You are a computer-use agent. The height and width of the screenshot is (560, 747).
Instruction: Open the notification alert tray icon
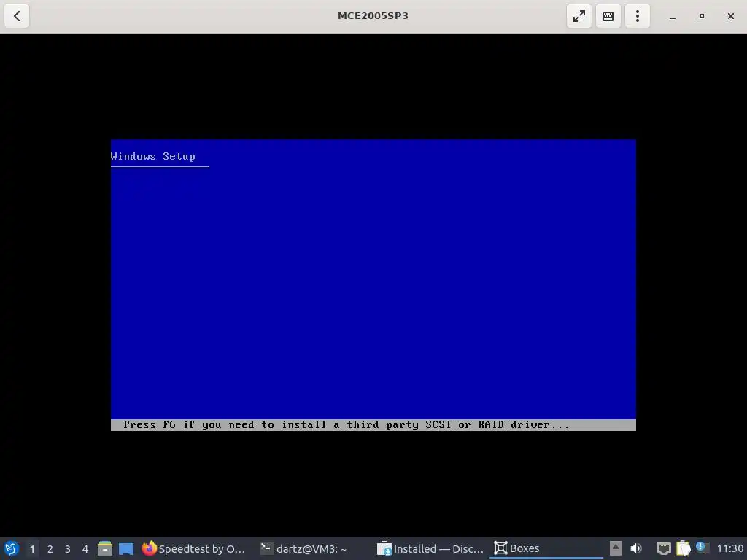click(701, 548)
